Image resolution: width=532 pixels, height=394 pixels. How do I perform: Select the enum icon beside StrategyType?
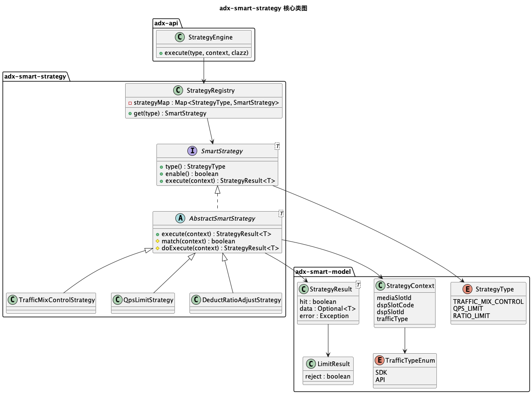(468, 289)
